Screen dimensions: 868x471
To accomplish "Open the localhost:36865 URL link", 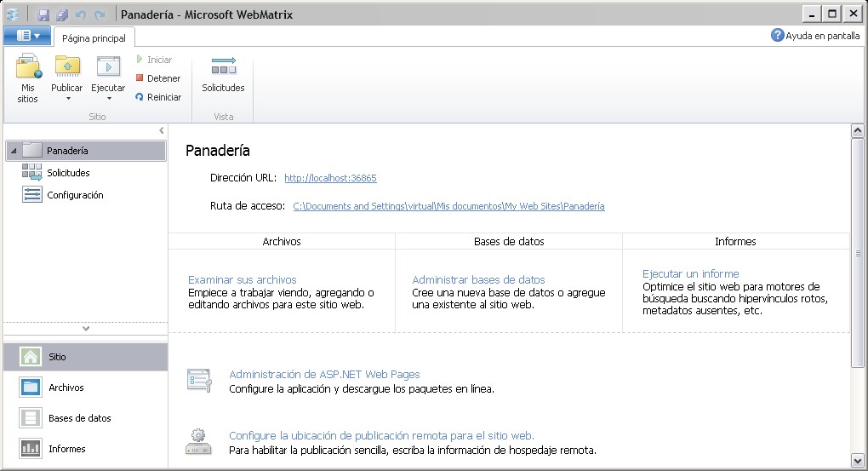I will [x=330, y=178].
